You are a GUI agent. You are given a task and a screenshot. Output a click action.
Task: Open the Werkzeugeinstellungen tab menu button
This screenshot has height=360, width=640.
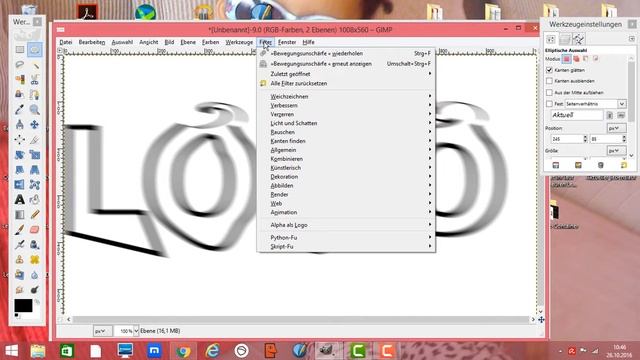[632, 39]
